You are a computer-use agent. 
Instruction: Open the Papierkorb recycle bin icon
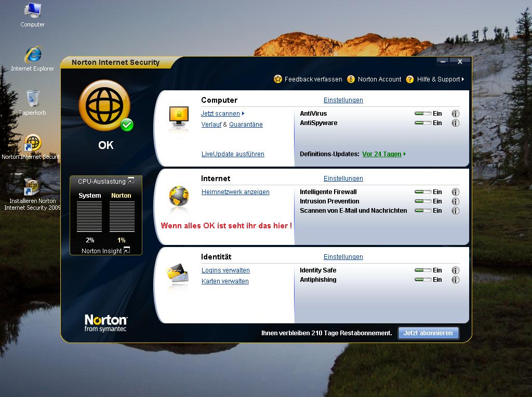coord(33,103)
